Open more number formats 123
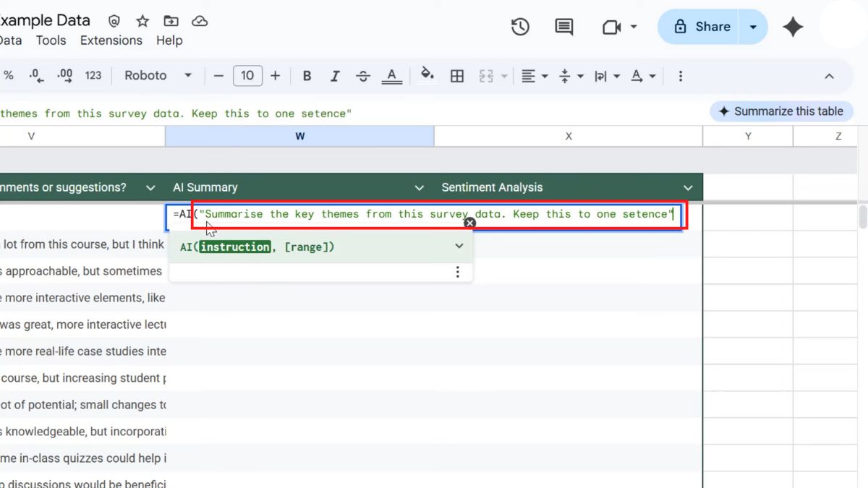868x488 pixels. point(93,76)
